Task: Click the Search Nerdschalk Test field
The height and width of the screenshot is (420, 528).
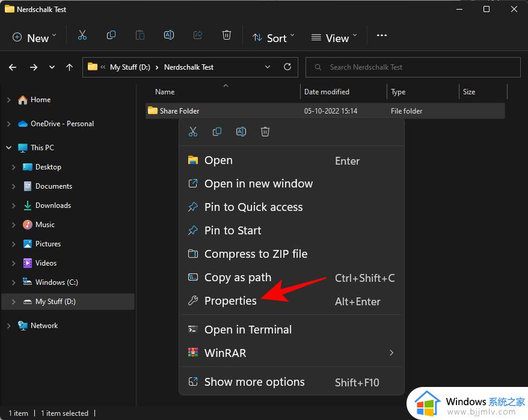Action: (413, 67)
